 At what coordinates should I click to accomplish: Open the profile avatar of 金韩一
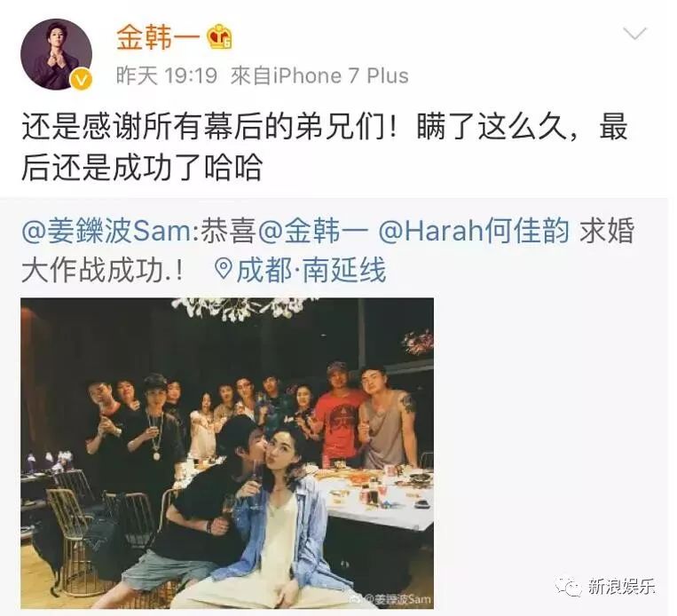(57, 54)
